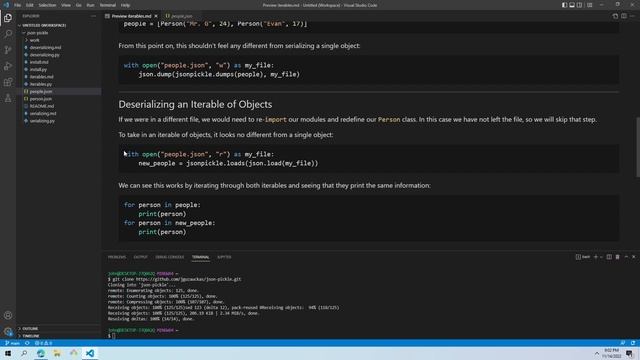The height and width of the screenshot is (360, 640).
Task: Toggle primary side bar layout icon
Action: pos(564,5)
